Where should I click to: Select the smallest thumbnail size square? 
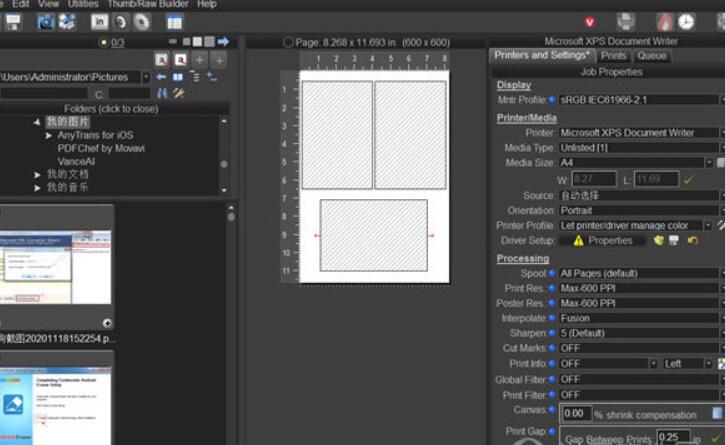pyautogui.click(x=186, y=42)
